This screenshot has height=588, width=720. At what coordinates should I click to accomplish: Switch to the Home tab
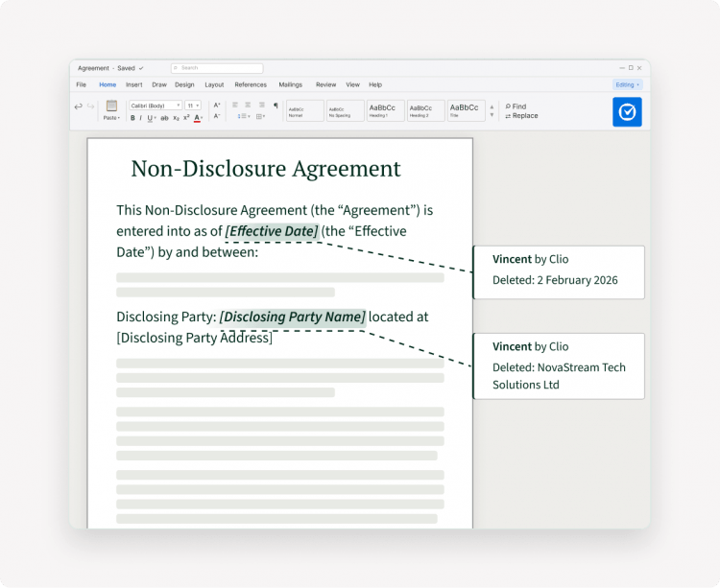click(108, 84)
